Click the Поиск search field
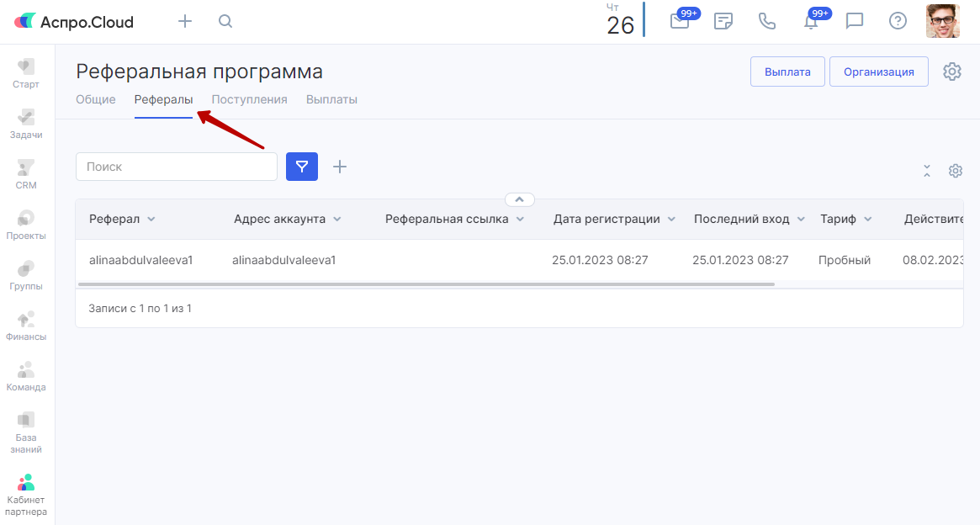Viewport: 980px width, 525px height. pyautogui.click(x=177, y=167)
